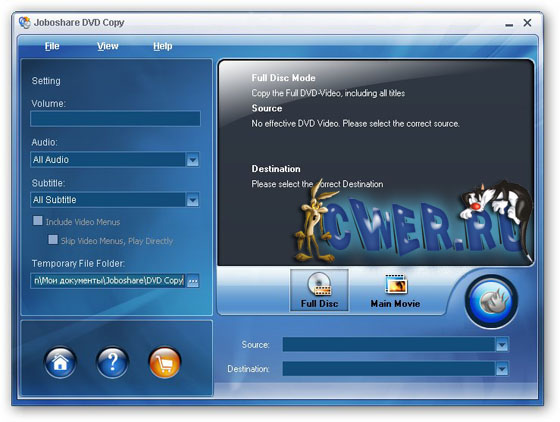Expand the All Audio dropdown

point(193,160)
